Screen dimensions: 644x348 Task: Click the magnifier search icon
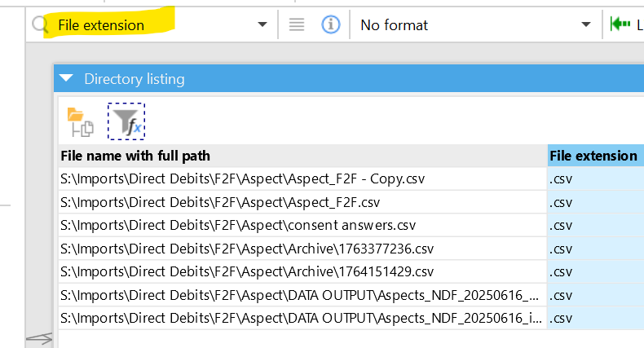(x=39, y=24)
